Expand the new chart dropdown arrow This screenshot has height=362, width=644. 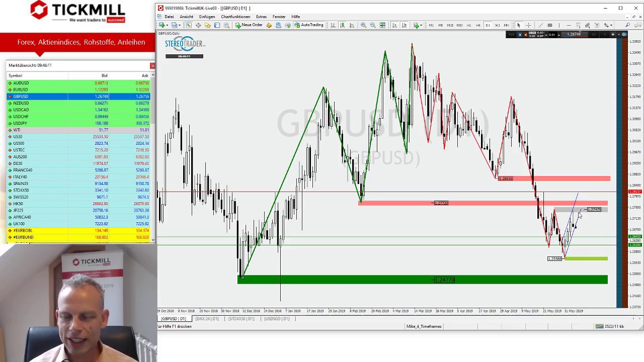pos(168,25)
